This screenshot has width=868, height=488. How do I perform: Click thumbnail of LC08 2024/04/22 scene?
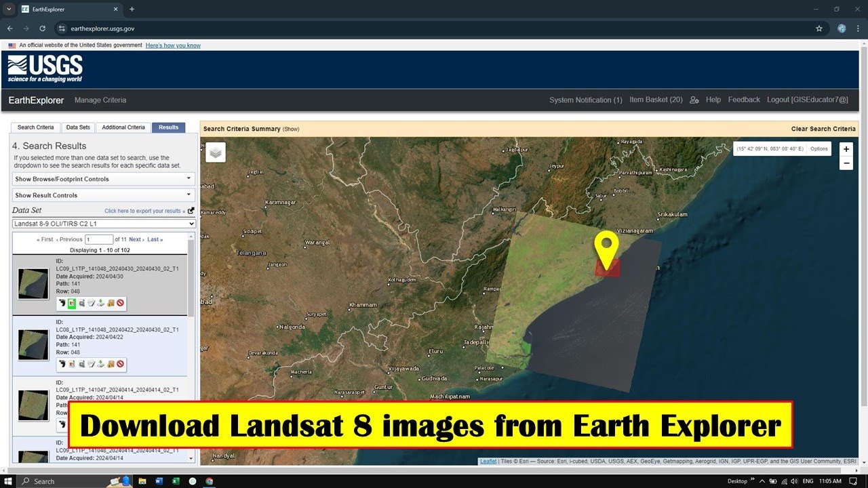coord(33,344)
